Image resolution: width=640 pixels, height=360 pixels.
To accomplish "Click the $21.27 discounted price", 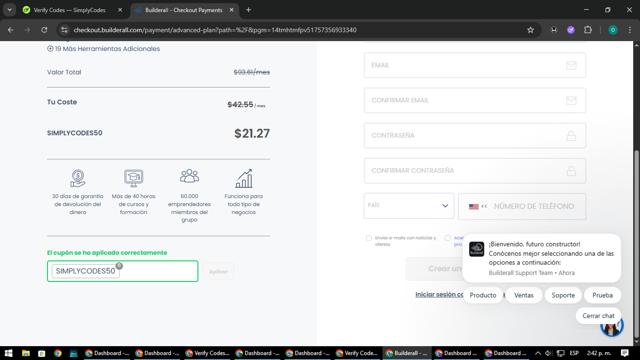I will tap(252, 133).
